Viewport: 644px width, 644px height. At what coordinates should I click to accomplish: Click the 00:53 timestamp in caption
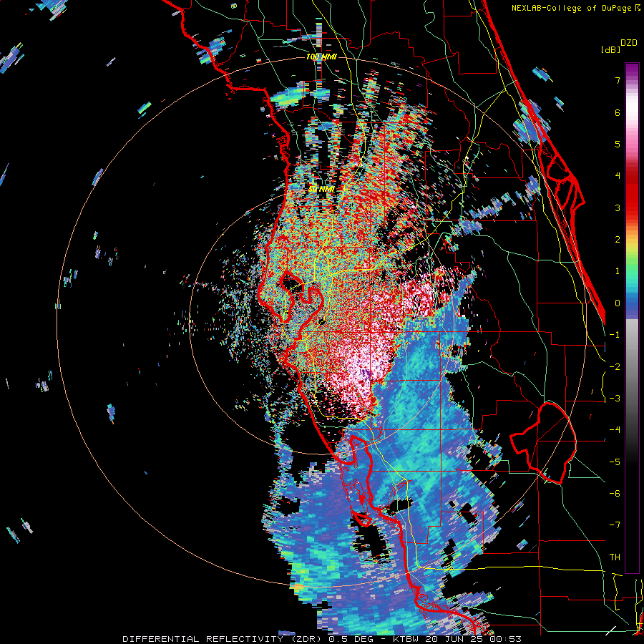coord(507,639)
